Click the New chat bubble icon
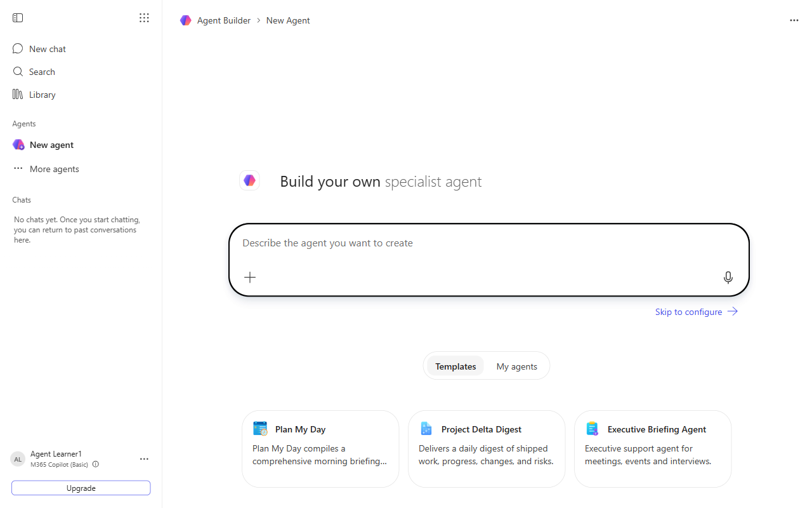Image resolution: width=812 pixels, height=508 pixels. (x=18, y=49)
